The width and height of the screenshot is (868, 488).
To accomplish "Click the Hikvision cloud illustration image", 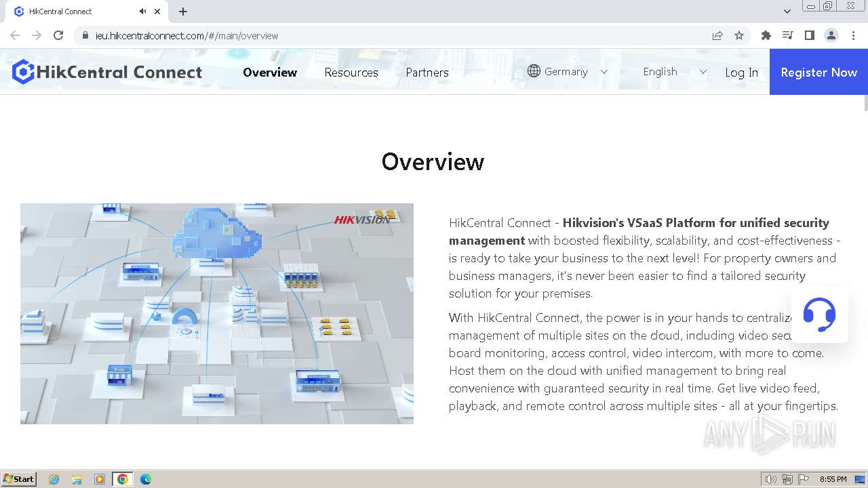I will (x=217, y=314).
